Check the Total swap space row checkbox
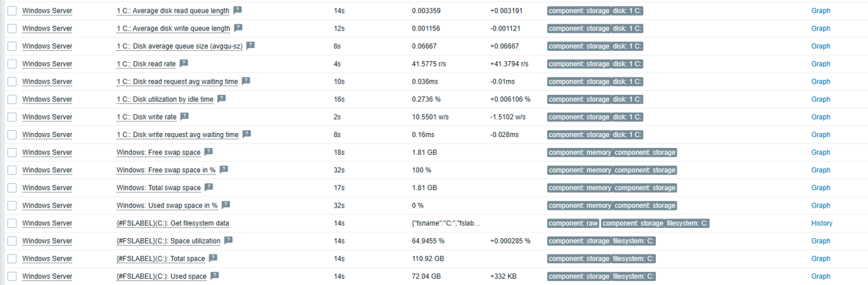The image size is (868, 285). click(x=12, y=187)
